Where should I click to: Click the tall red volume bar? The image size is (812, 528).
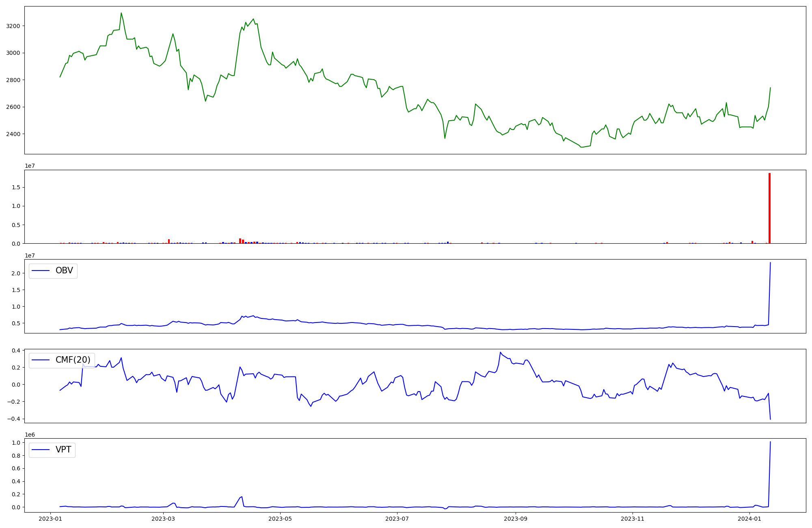pyautogui.click(x=769, y=208)
